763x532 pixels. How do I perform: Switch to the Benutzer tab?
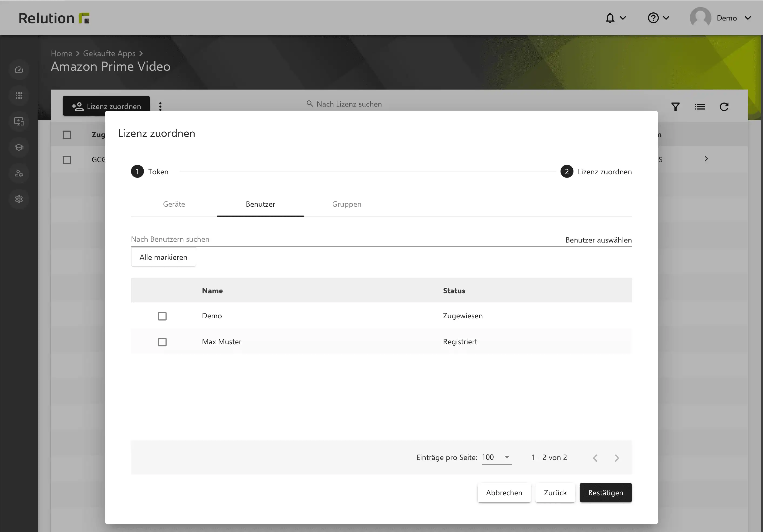pyautogui.click(x=260, y=204)
